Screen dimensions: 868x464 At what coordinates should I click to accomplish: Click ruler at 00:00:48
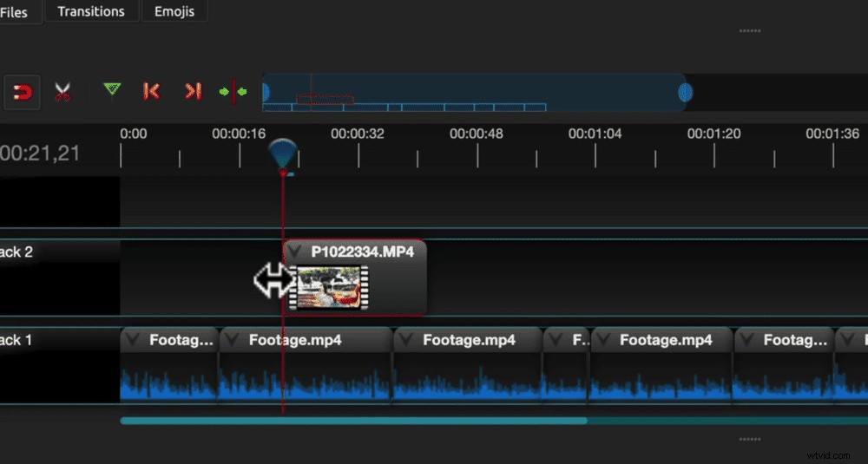point(477,134)
